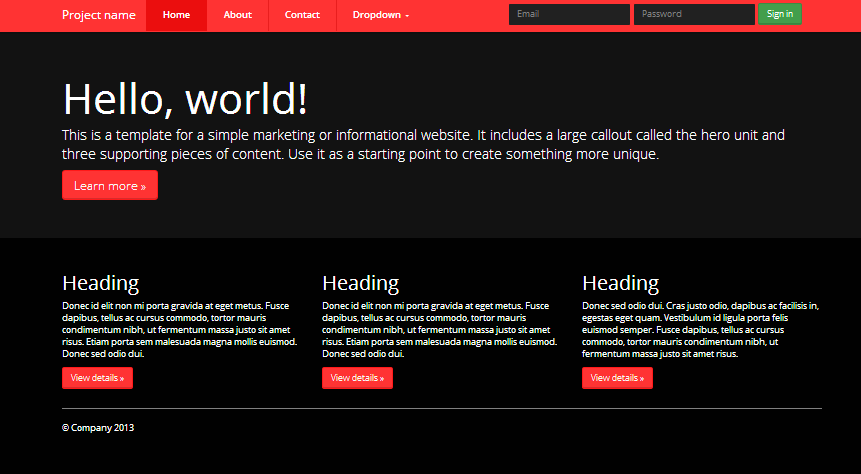Viewport: 861px width, 474px height.
Task: Click the © Company 2013 footer text
Action: coord(98,428)
